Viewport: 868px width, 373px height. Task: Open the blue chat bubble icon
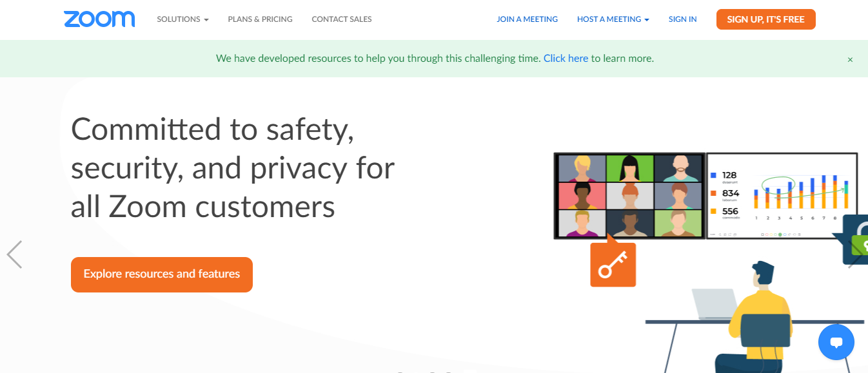pyautogui.click(x=836, y=342)
